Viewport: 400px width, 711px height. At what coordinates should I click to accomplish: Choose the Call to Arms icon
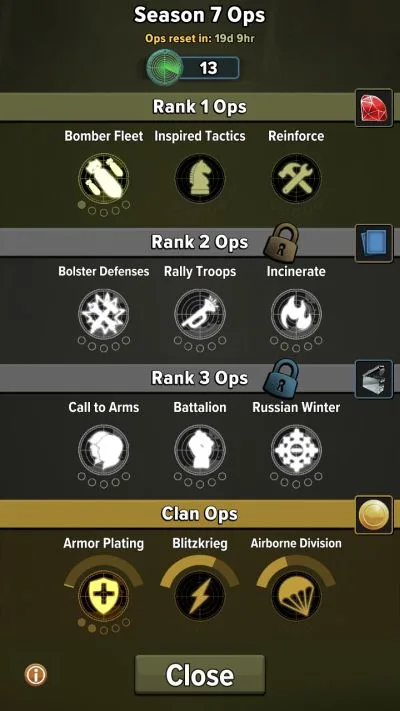point(103,450)
